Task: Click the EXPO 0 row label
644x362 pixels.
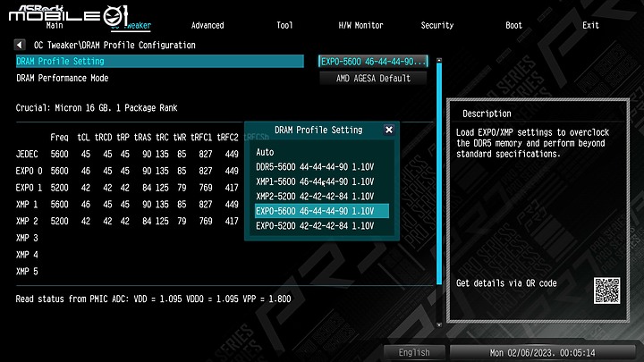Action: (29, 171)
